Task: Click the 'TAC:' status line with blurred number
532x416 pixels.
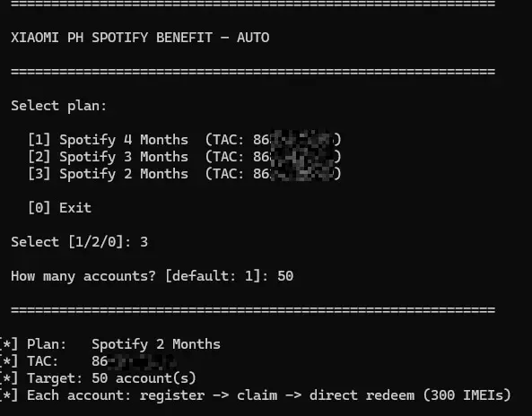Action: tap(88, 361)
